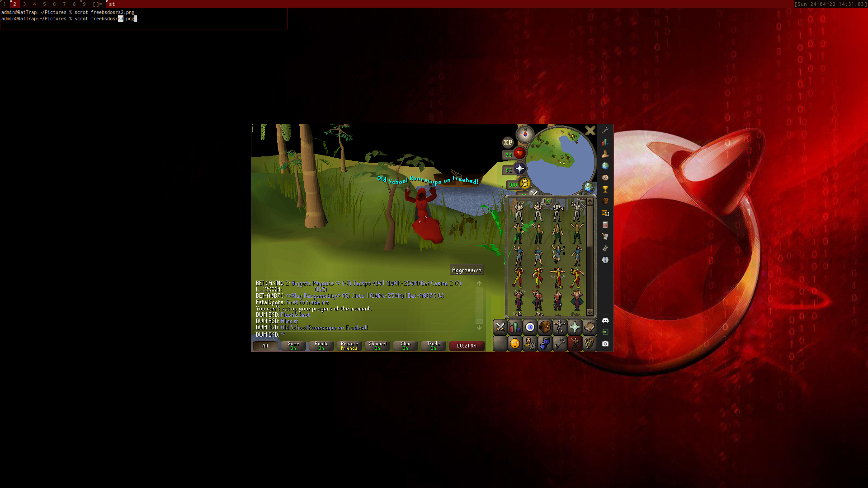868x488 pixels.
Task: Click the compass to face north
Action: (525, 134)
